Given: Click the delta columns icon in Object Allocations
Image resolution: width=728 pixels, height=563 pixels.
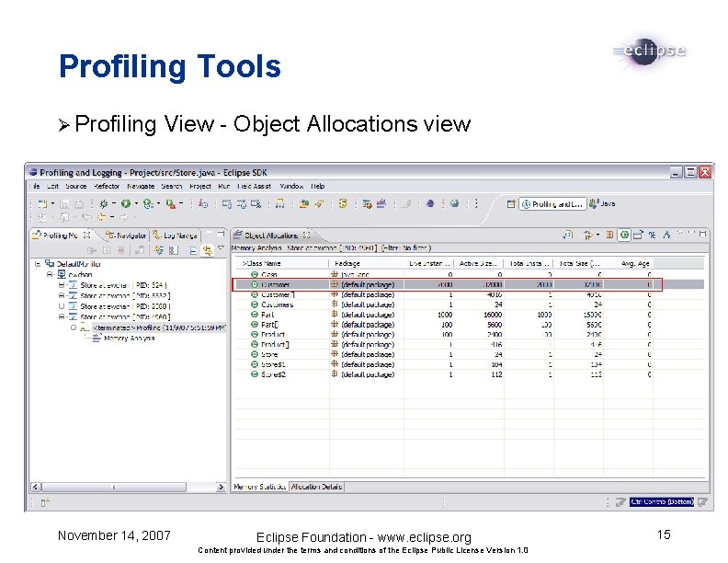Looking at the screenshot, I should click(x=666, y=236).
